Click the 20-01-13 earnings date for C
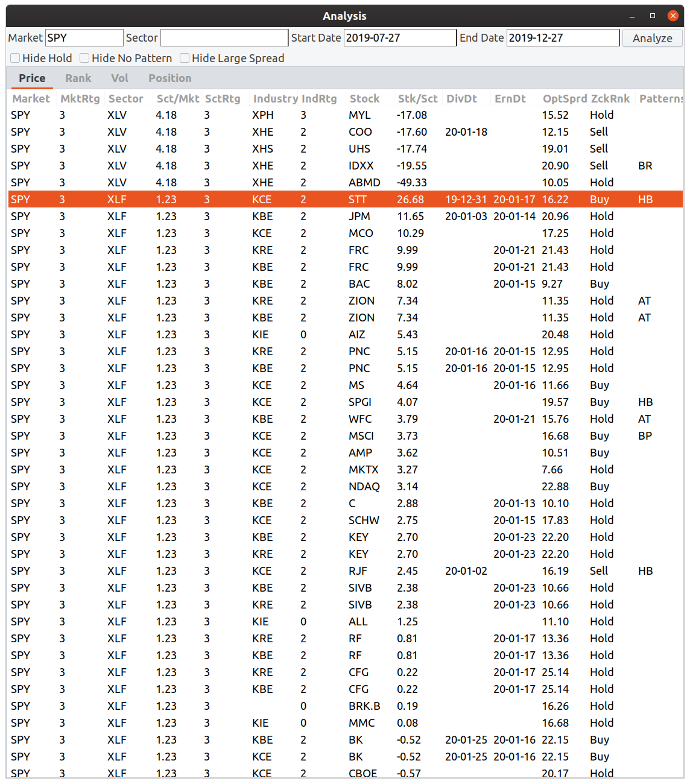The image size is (690, 784). pyautogui.click(x=514, y=503)
